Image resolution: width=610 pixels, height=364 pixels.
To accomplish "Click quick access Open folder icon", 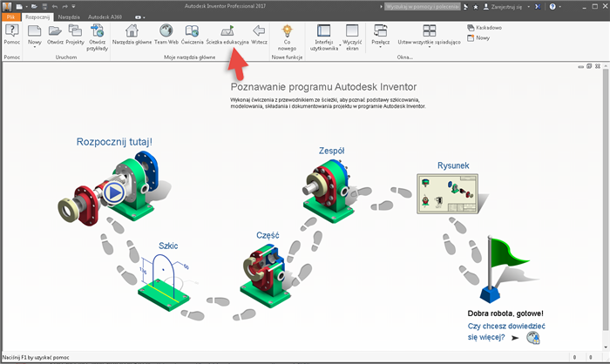I will (34, 6).
